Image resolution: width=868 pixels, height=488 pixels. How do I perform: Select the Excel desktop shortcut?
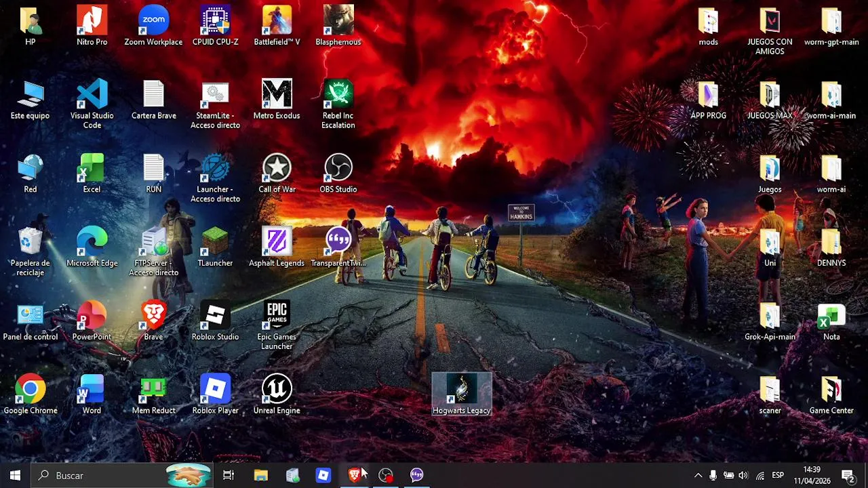click(92, 174)
